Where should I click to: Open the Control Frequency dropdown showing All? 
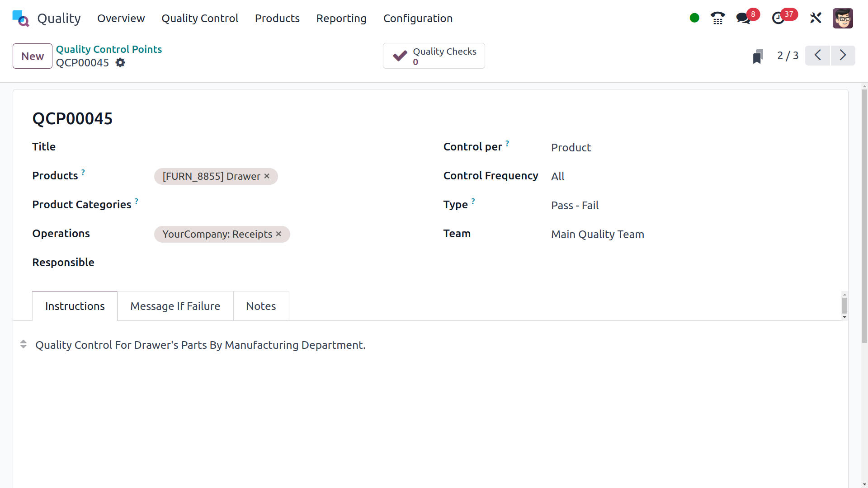(x=557, y=177)
